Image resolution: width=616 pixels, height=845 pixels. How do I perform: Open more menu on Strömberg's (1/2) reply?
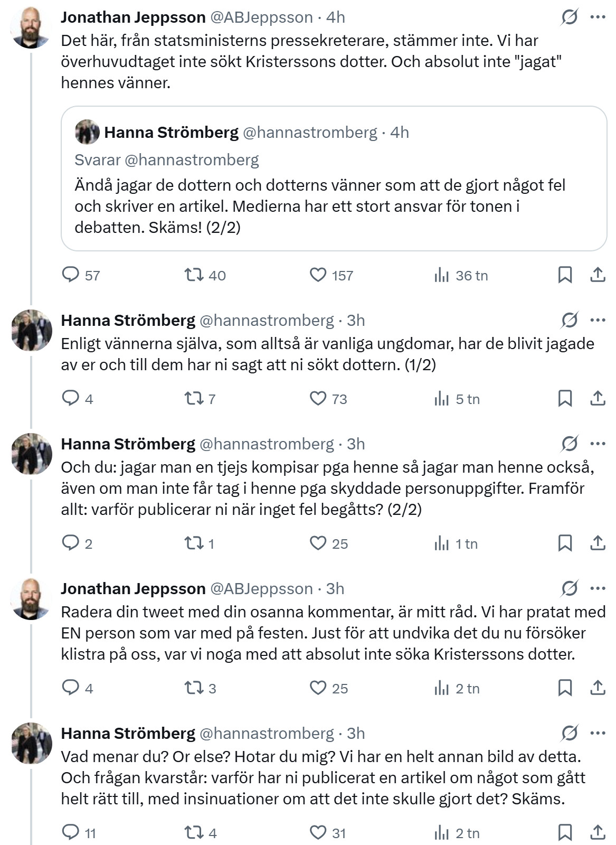[x=598, y=321]
